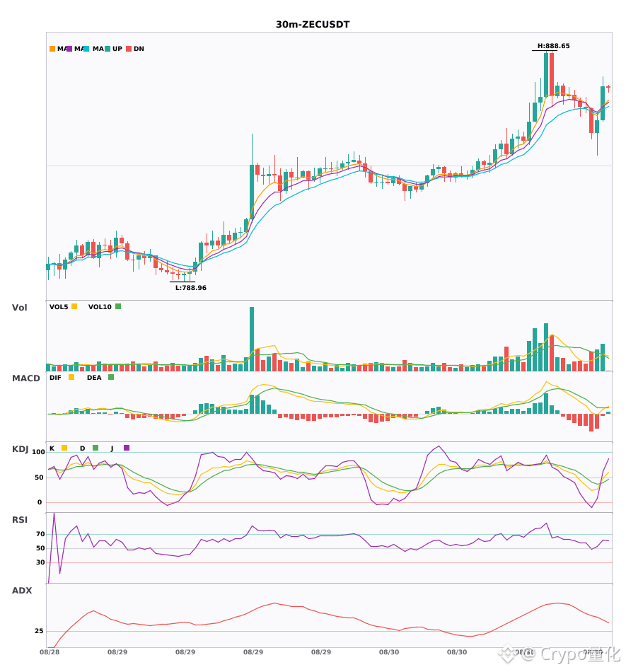
Task: Click the 100 value on KDJ axis
Action: (39, 452)
